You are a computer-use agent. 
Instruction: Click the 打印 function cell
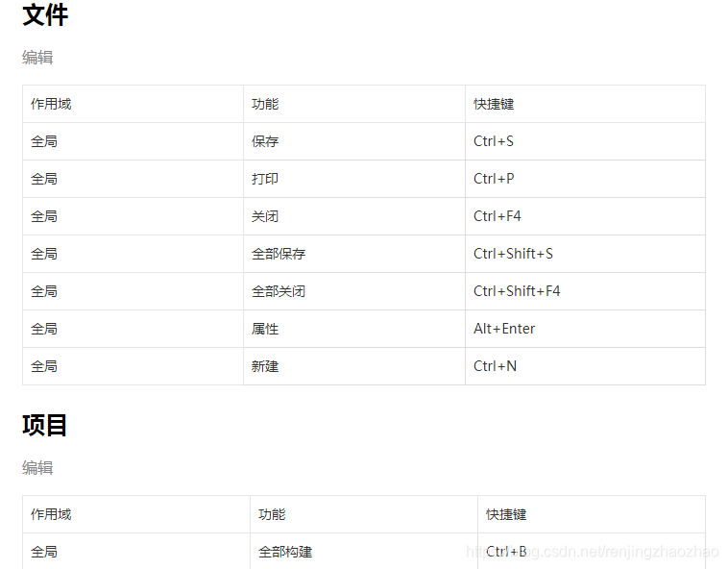pos(354,179)
